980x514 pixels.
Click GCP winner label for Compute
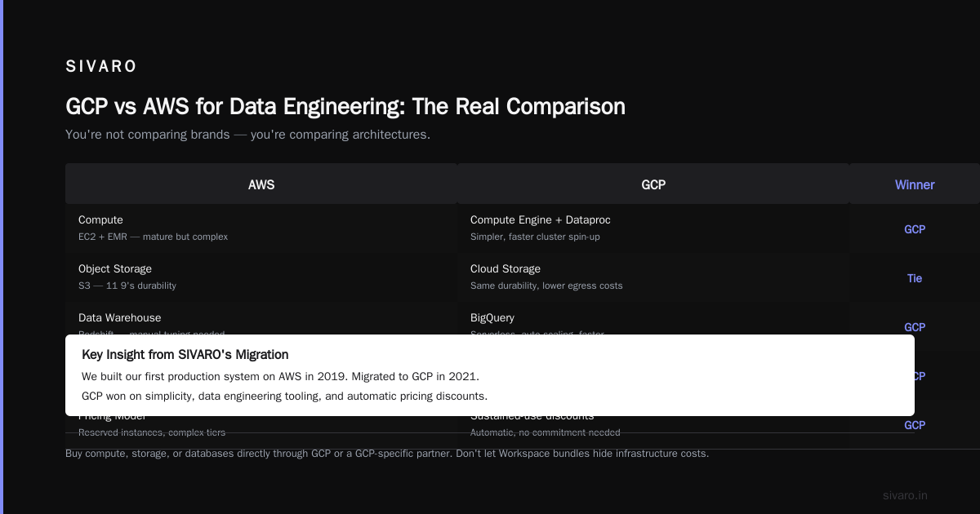click(915, 229)
